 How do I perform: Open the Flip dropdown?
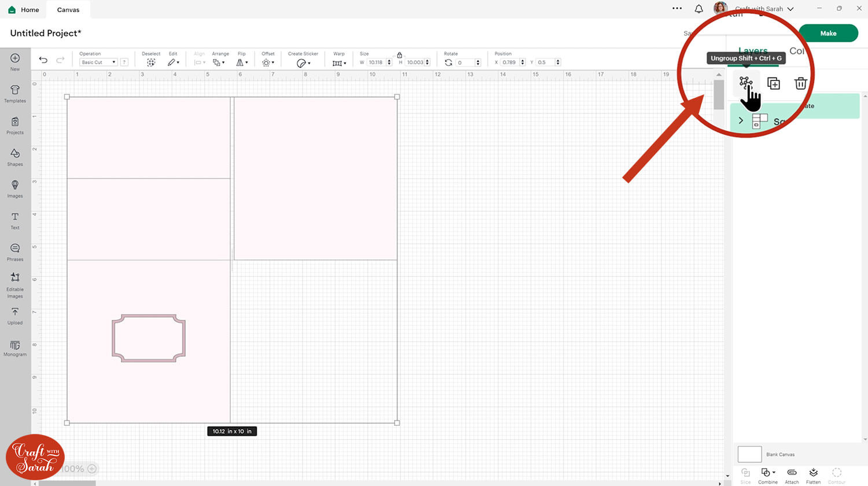point(242,62)
